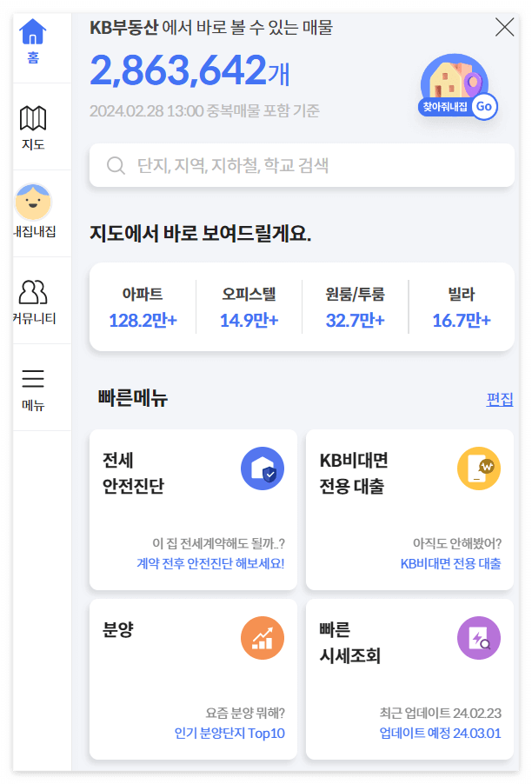Screen dimensions: 532x784
Task: Select the 내집내집 face icon in sidebar
Action: [33, 203]
